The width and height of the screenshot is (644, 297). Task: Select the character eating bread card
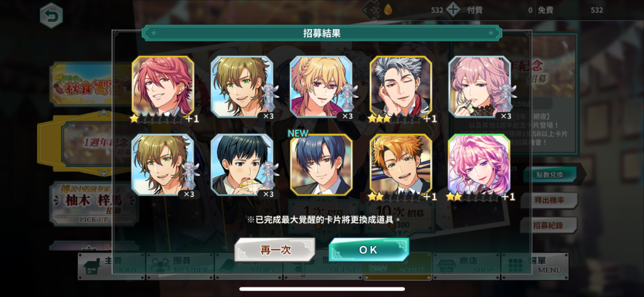coord(242,165)
